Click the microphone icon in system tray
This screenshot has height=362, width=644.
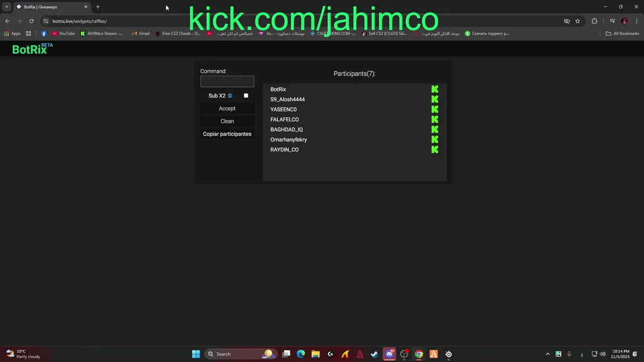click(569, 354)
